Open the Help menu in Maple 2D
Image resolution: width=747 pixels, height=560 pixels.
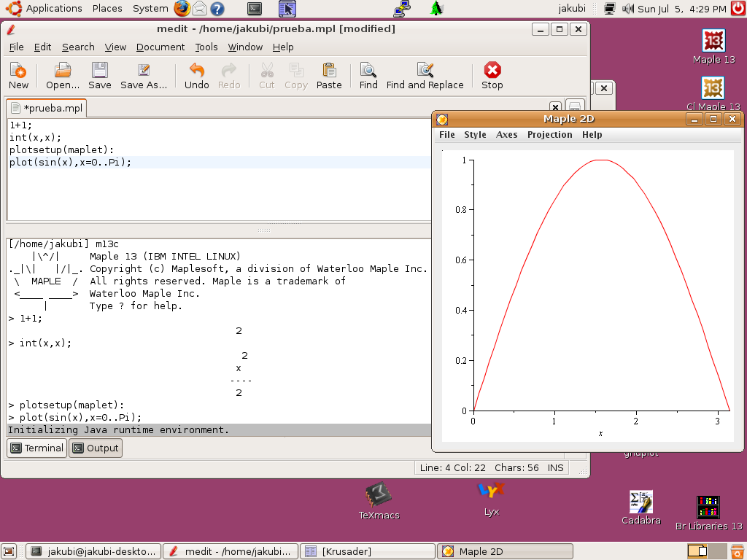[x=592, y=135]
